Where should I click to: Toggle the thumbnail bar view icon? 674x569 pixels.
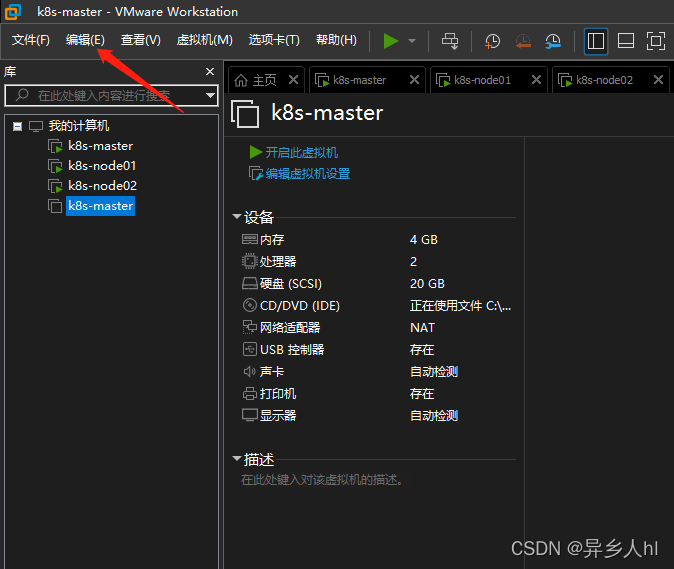click(626, 41)
